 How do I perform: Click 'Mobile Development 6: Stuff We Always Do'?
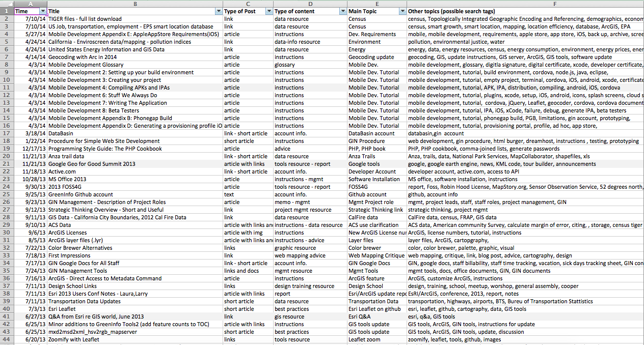pyautogui.click(x=135, y=95)
